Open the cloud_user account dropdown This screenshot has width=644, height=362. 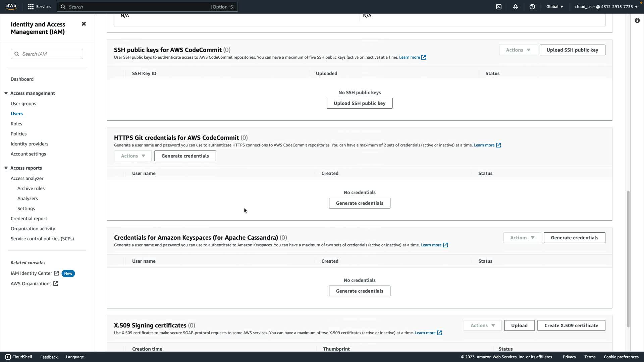click(606, 7)
